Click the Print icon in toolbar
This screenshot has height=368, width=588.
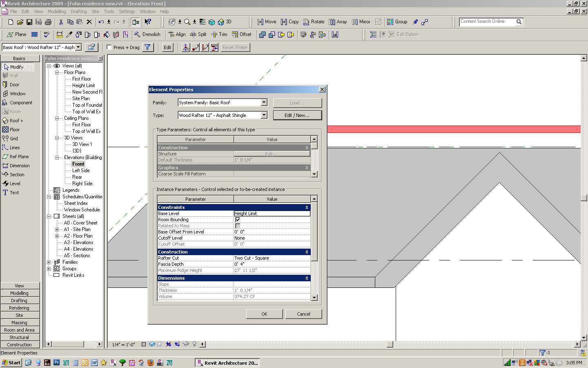48,22
